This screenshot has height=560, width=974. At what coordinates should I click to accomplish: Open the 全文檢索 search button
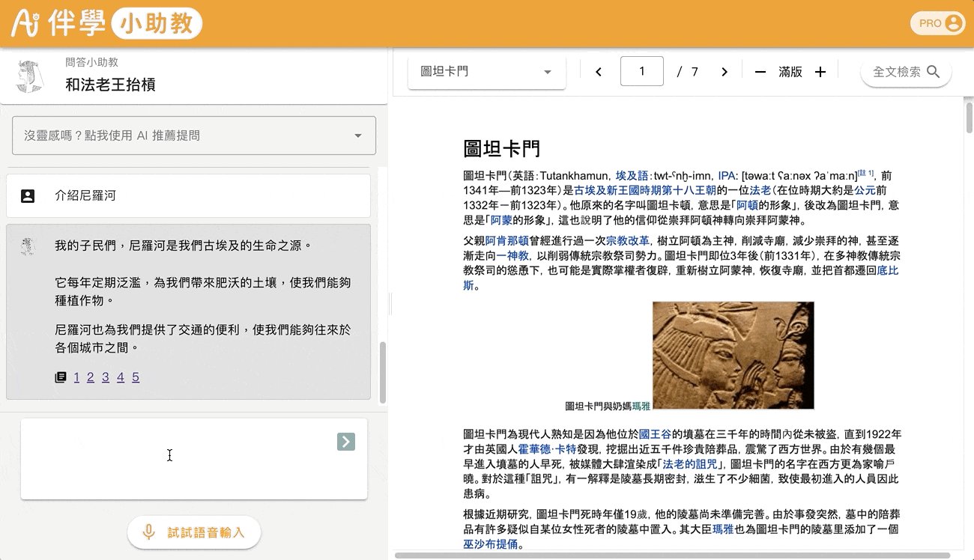tap(906, 72)
